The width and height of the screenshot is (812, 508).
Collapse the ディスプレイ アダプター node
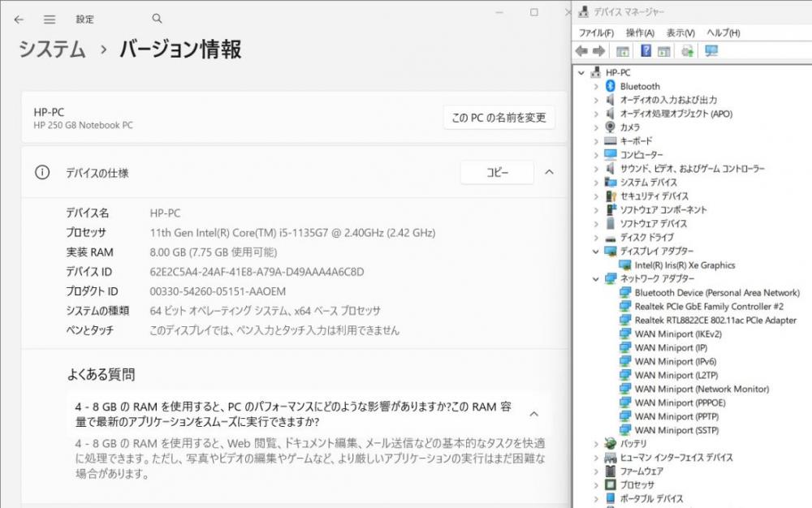click(595, 252)
